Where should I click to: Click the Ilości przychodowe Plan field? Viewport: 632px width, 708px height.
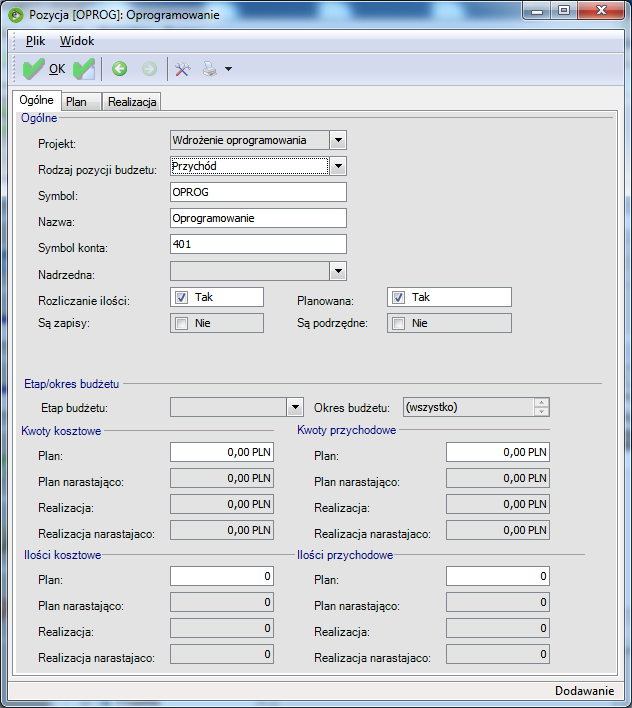point(498,576)
